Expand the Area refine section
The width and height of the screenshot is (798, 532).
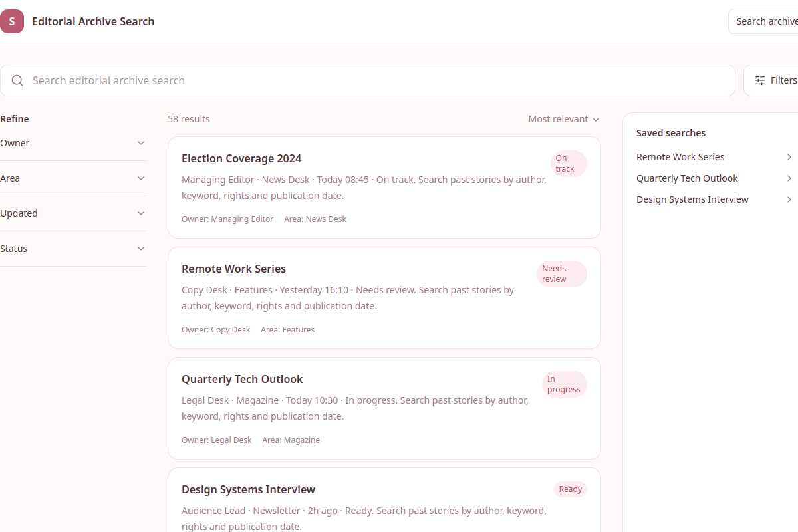click(72, 178)
